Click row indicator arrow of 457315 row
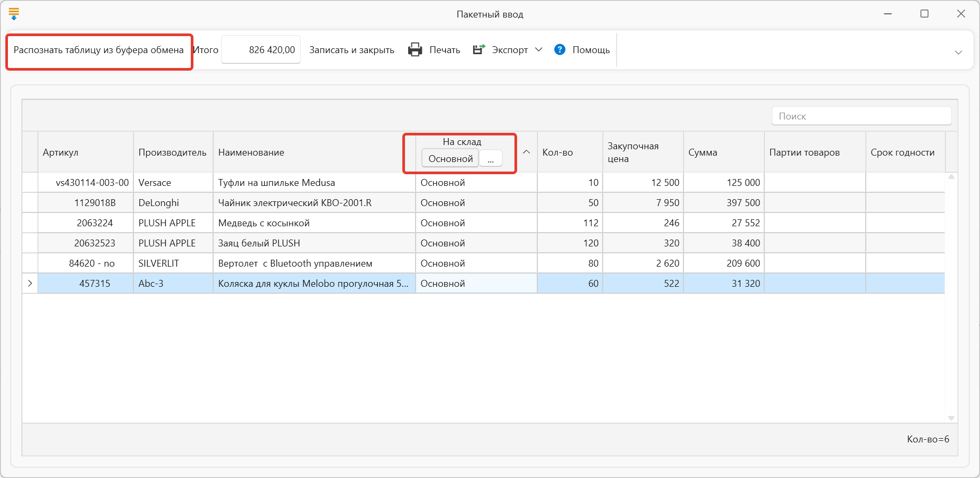Screen dimensions: 980x478 coord(30,283)
